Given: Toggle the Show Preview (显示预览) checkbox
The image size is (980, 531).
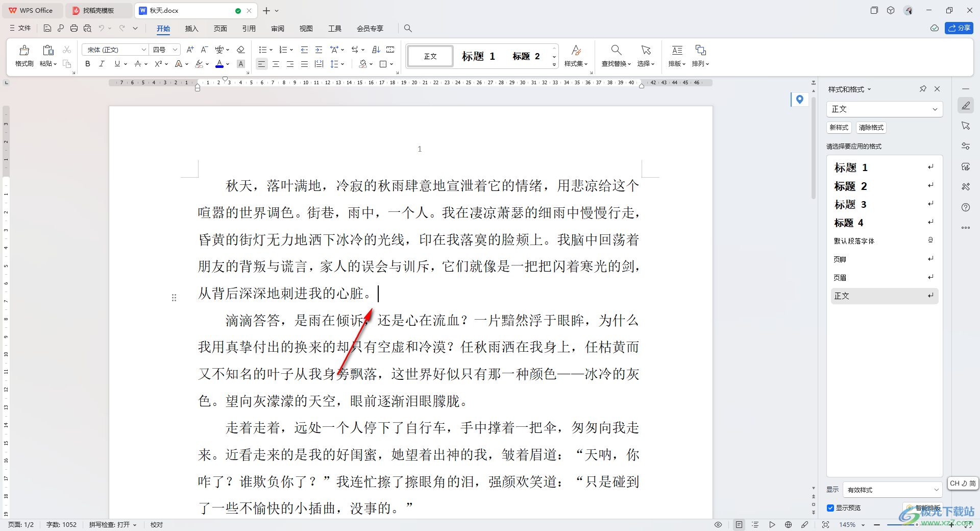Looking at the screenshot, I should coord(830,508).
